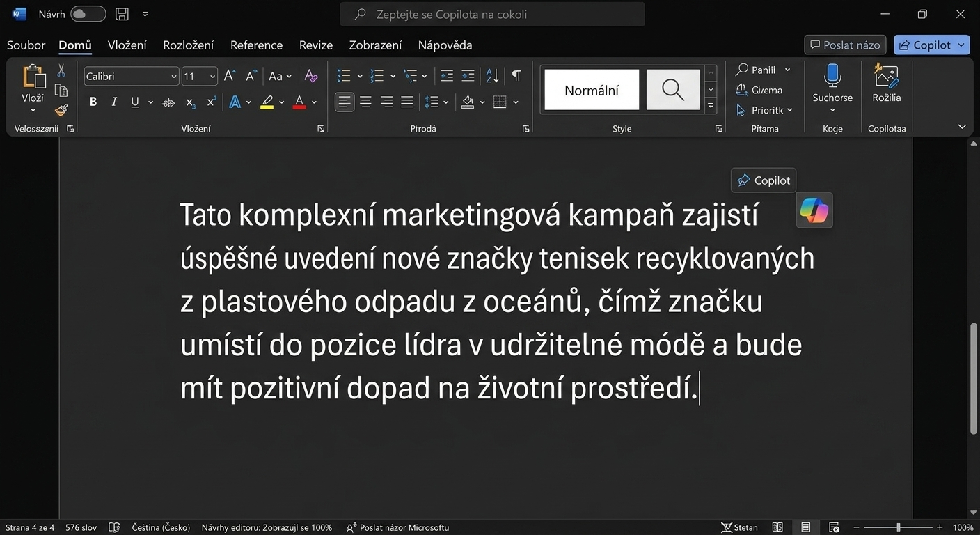Center align the paragraph
The width and height of the screenshot is (980, 535).
click(x=365, y=102)
